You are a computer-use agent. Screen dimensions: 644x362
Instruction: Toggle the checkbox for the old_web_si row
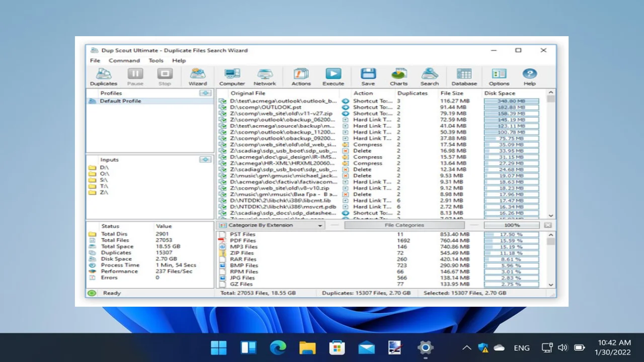coord(222,144)
